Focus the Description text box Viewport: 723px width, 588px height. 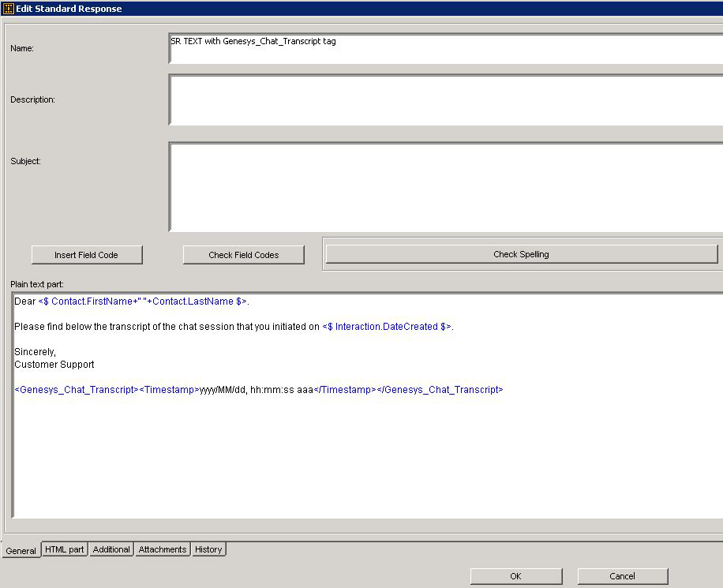tap(445, 100)
